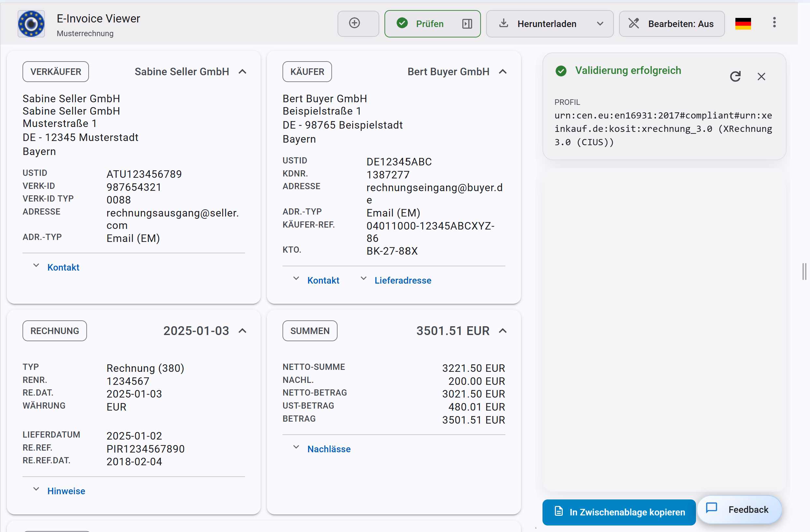
Task: Select RE.REF.DAT. value 2018-02-04
Action: tap(135, 462)
